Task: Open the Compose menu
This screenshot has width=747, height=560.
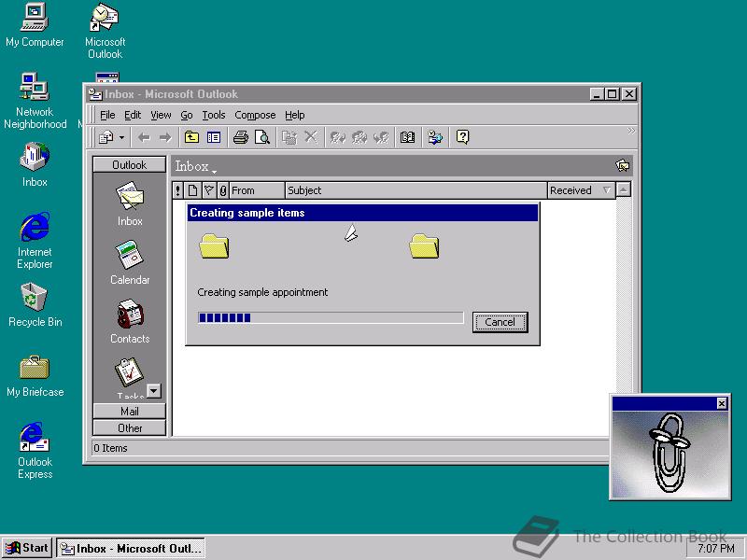Action: [x=255, y=115]
